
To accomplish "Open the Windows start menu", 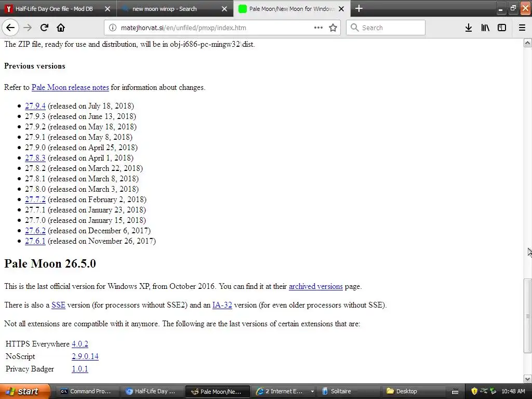I will [x=25, y=391].
